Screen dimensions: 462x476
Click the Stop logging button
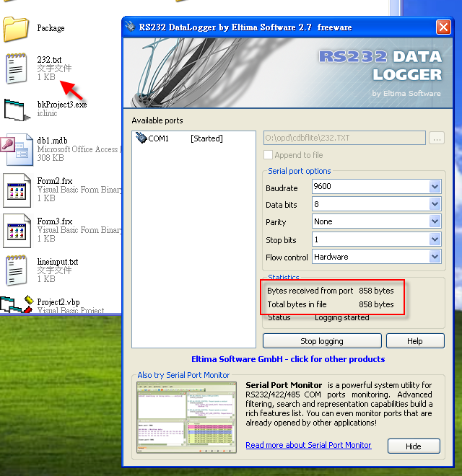coord(322,341)
